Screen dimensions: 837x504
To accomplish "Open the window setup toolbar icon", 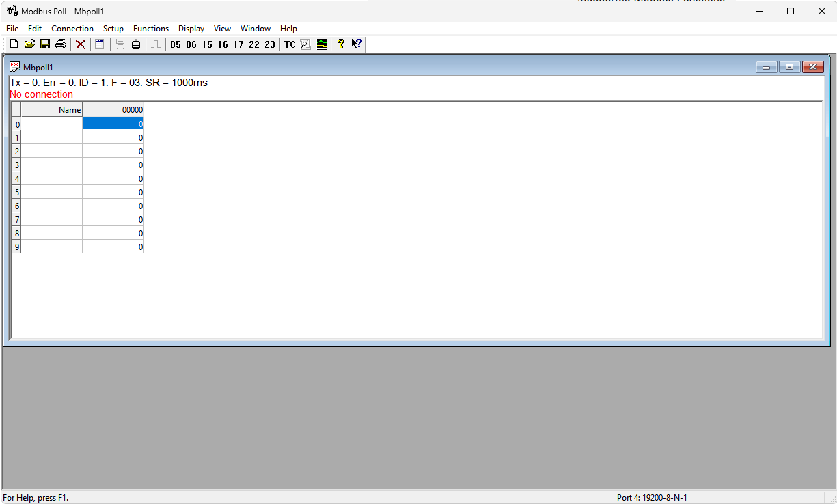I will (100, 44).
